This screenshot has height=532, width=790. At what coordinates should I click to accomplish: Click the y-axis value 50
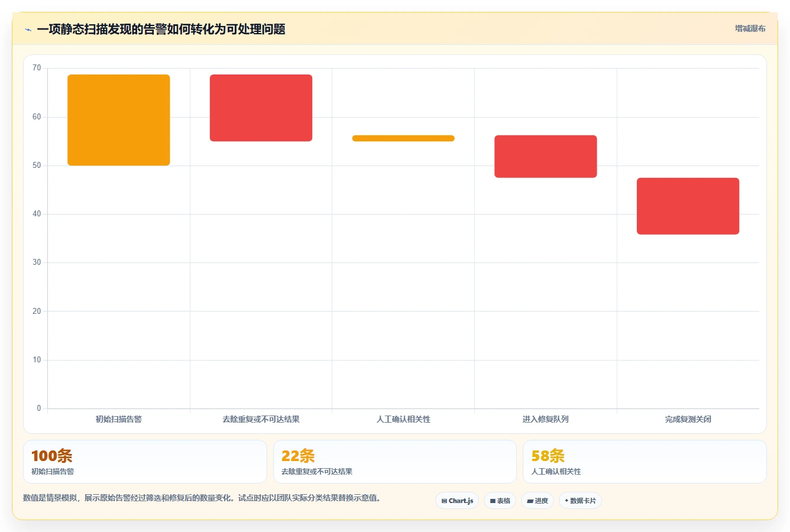pos(37,166)
